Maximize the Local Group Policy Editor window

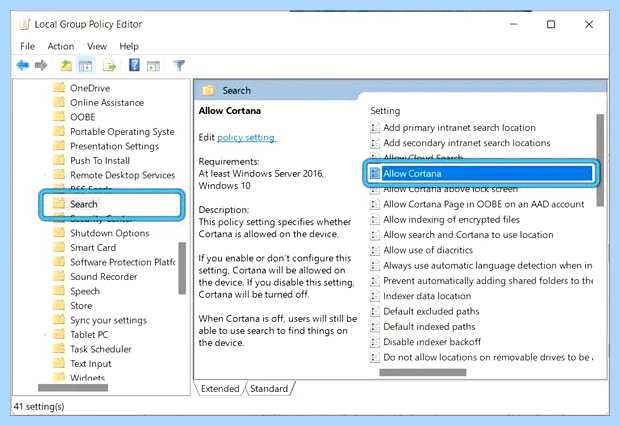(551, 24)
